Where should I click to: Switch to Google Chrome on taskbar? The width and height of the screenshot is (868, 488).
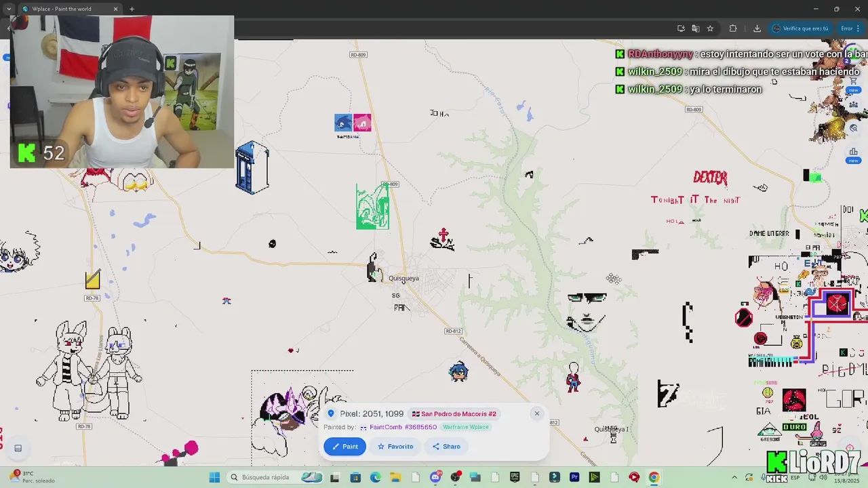[x=654, y=477]
